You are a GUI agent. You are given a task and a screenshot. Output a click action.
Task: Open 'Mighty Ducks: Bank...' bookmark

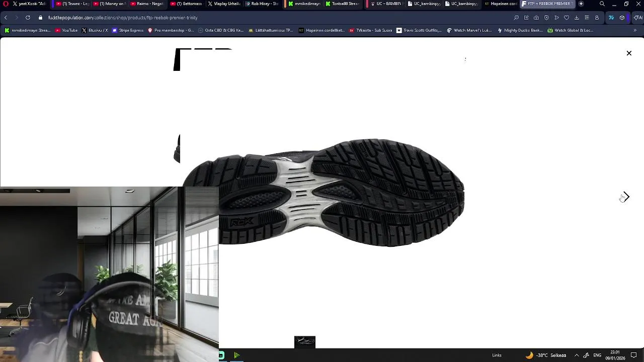(x=520, y=30)
